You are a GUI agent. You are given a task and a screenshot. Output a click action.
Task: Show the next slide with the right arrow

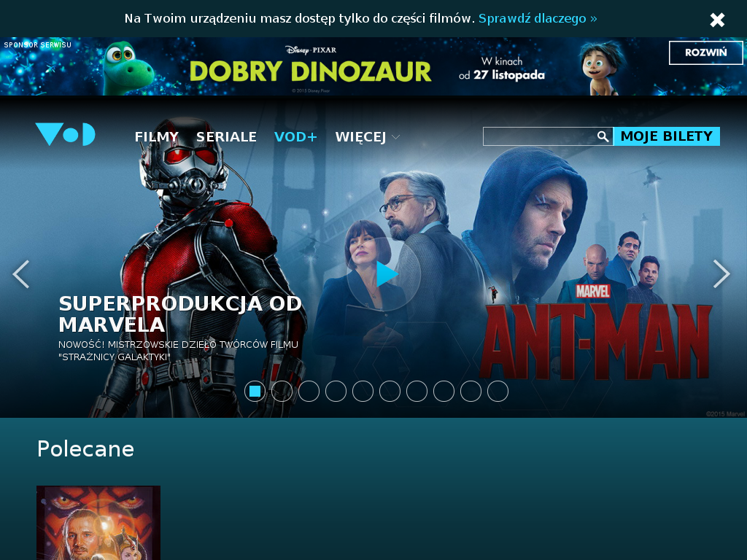(x=721, y=274)
